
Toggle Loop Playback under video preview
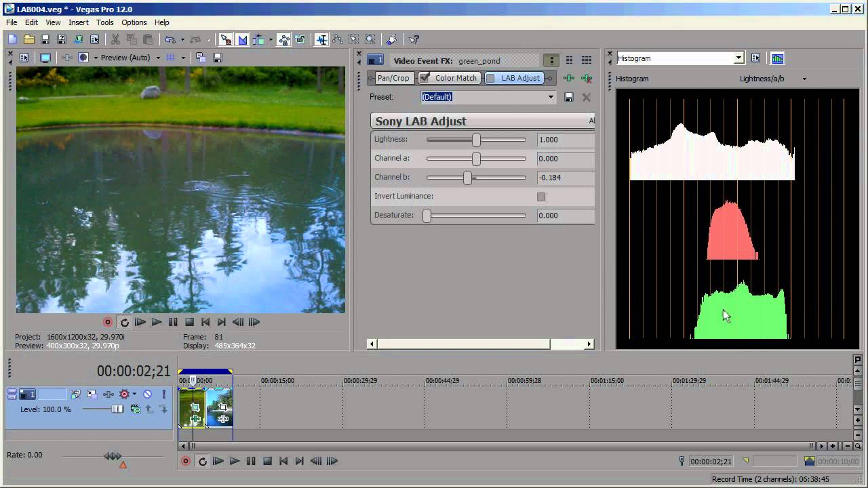click(125, 322)
